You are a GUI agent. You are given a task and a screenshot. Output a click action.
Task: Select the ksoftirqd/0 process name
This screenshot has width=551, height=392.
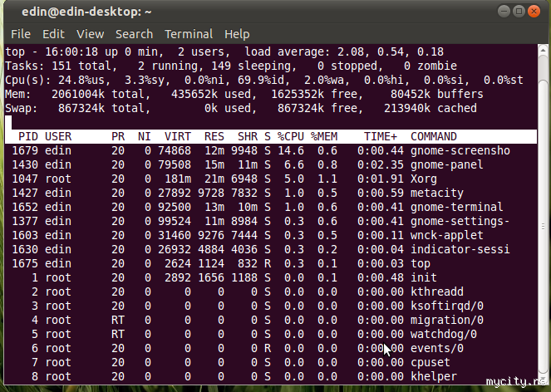tap(447, 306)
